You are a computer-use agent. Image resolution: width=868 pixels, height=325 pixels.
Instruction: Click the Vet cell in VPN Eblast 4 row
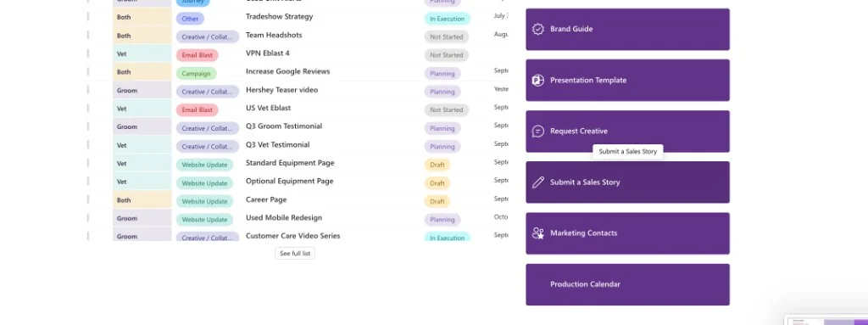point(142,53)
